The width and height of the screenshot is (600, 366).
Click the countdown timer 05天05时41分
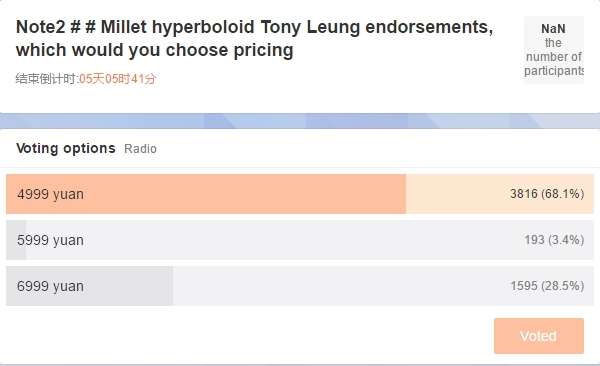click(x=117, y=79)
